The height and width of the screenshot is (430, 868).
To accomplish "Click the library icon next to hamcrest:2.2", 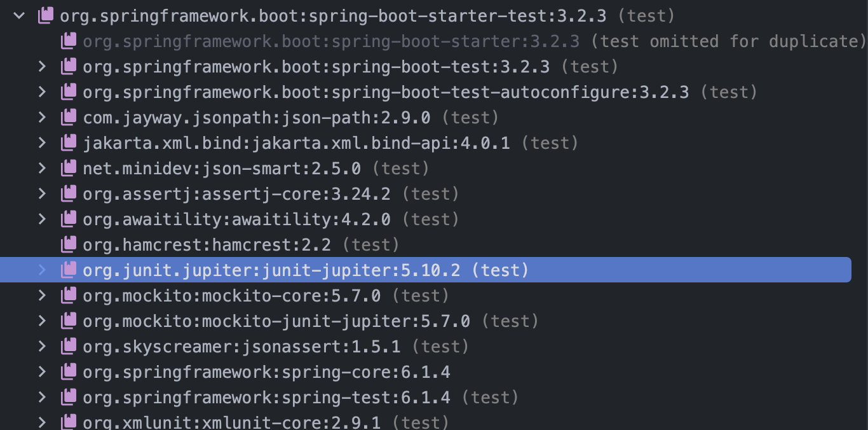I will pos(69,245).
